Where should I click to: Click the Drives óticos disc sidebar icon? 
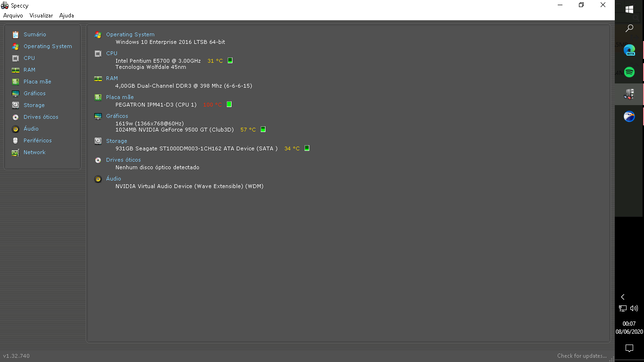click(x=16, y=117)
